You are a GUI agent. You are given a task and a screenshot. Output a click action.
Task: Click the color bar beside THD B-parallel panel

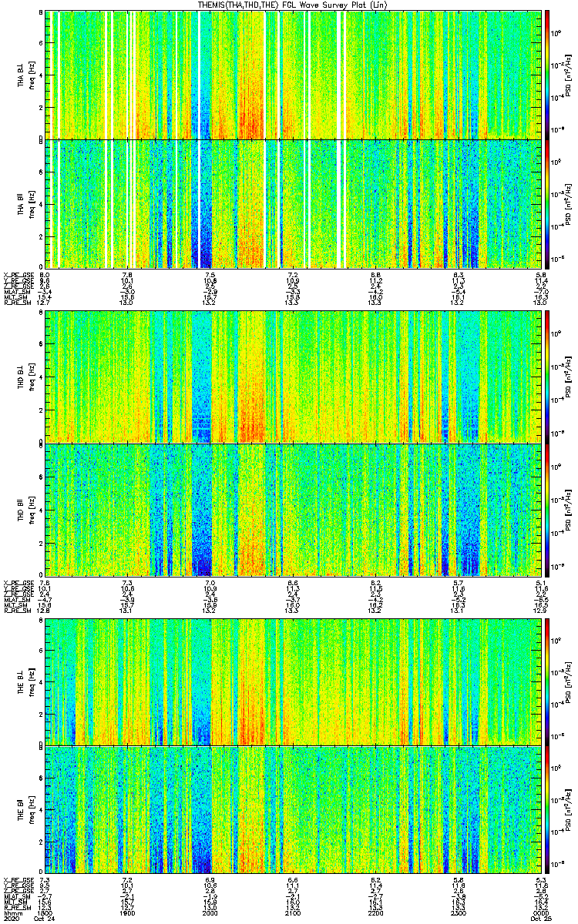point(548,510)
